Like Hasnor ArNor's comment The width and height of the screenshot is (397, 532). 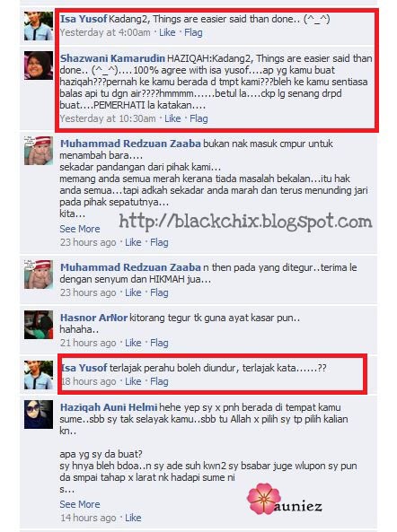[x=133, y=343]
